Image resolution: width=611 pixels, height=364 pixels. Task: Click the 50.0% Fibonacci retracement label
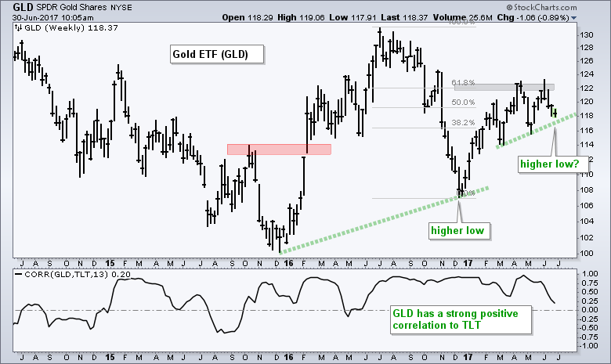coord(463,102)
